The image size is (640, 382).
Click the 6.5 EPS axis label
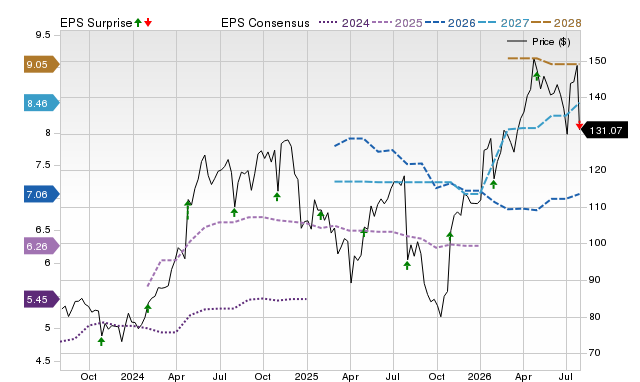pos(43,230)
